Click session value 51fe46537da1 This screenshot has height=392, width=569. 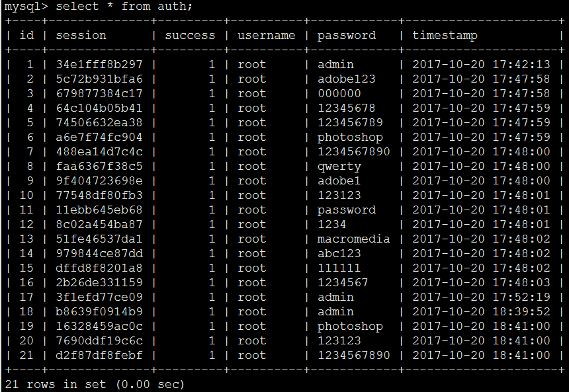(x=99, y=239)
